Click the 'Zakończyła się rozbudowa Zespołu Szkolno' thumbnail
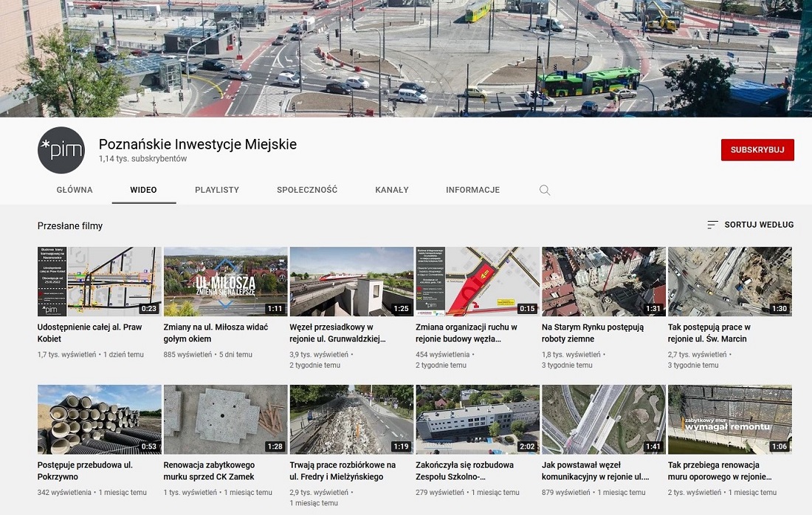812x515 pixels. 477,419
